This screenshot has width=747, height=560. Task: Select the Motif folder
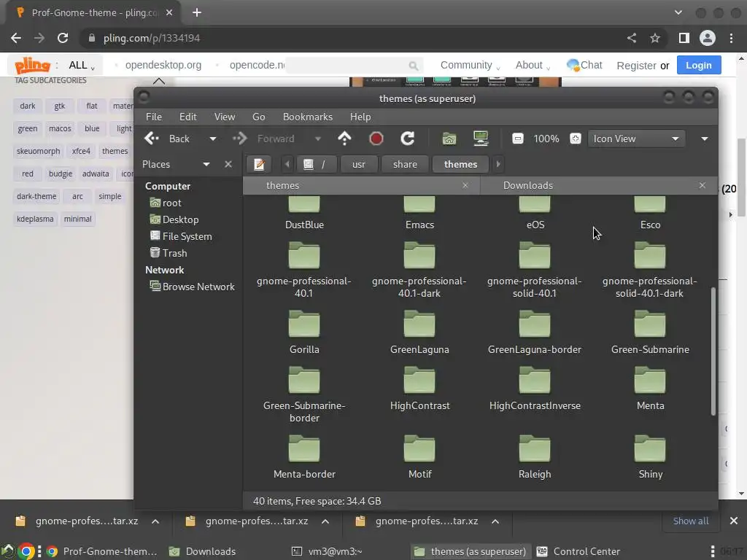click(419, 456)
